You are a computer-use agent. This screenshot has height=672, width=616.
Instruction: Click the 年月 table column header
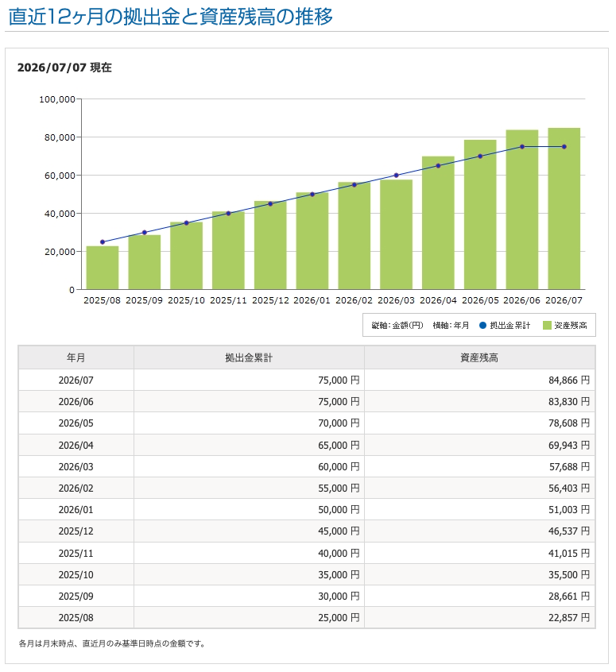tap(76, 358)
